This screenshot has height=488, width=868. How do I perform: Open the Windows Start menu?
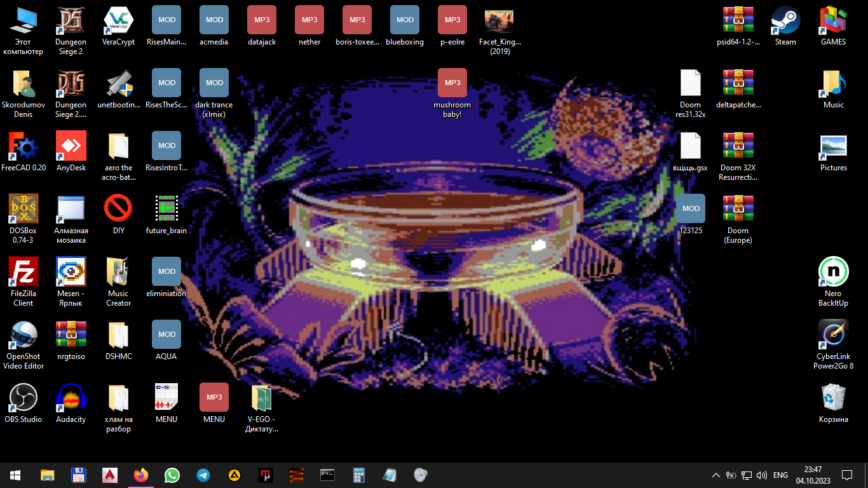pyautogui.click(x=15, y=475)
